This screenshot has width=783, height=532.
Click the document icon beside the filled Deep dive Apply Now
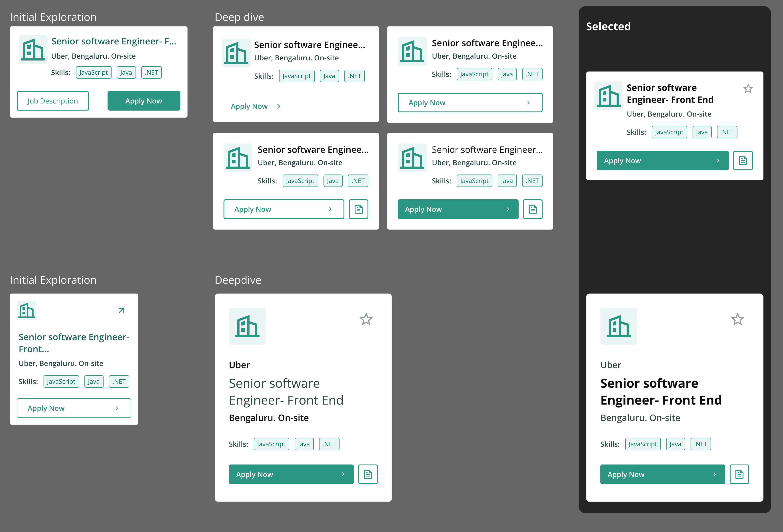533,209
